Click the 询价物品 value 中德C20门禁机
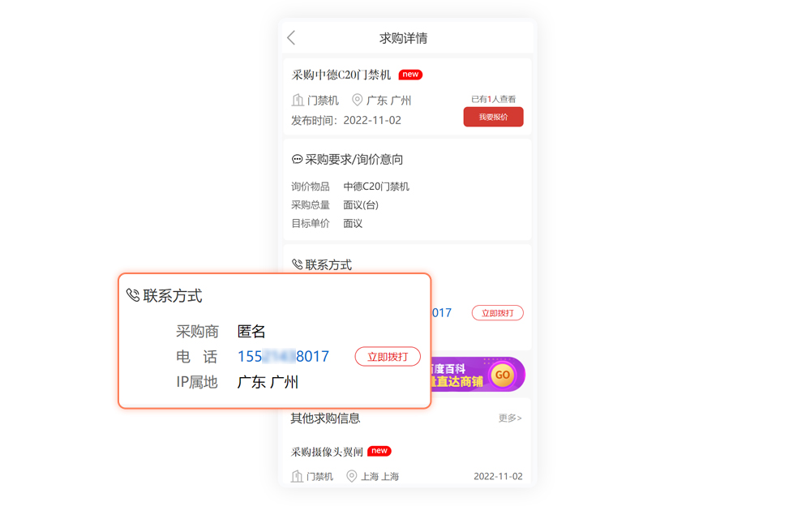The width and height of the screenshot is (793, 532). tap(376, 187)
